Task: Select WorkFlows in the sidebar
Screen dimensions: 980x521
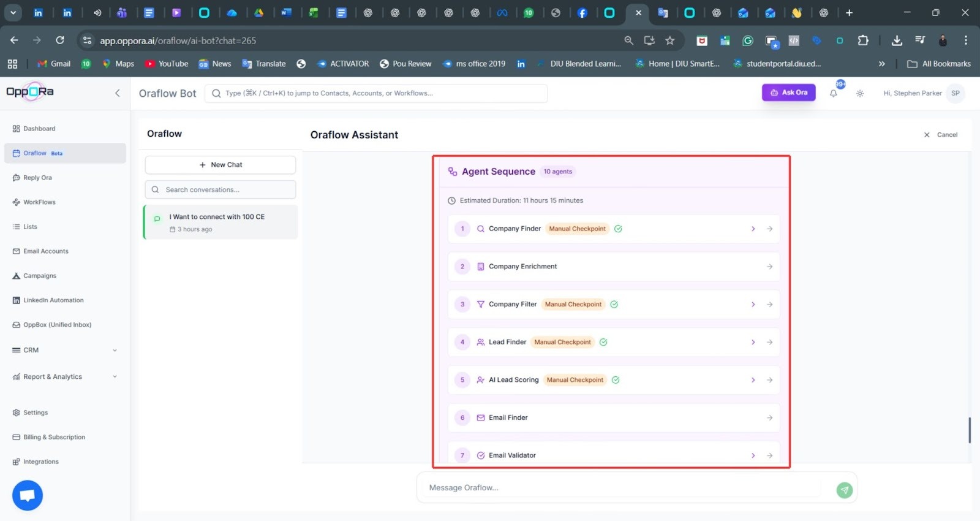Action: (x=39, y=202)
